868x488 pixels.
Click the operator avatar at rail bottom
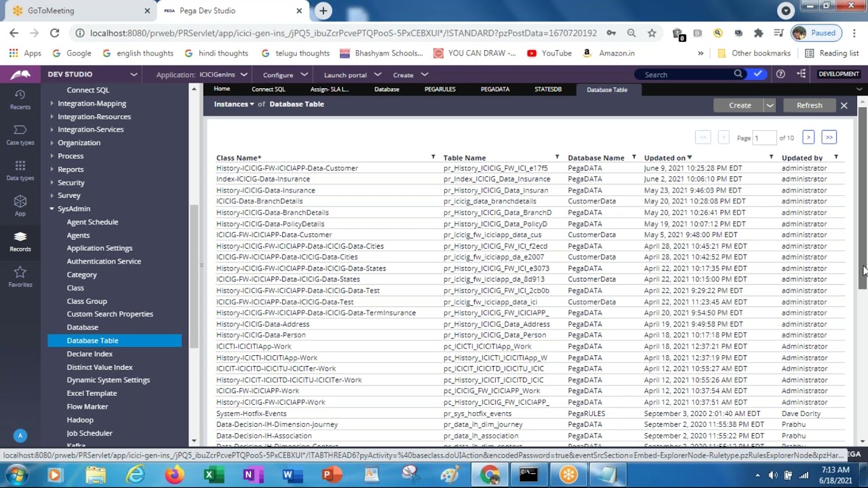(x=20, y=436)
